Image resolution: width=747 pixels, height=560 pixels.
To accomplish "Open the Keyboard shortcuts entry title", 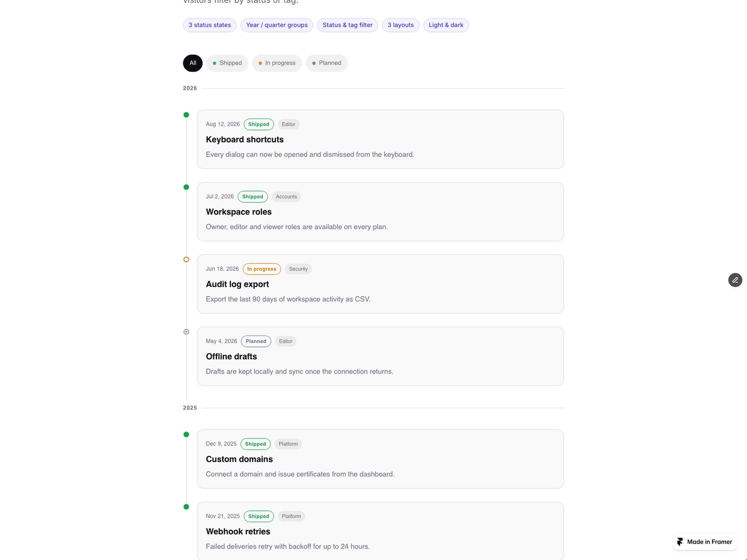I will [245, 139].
